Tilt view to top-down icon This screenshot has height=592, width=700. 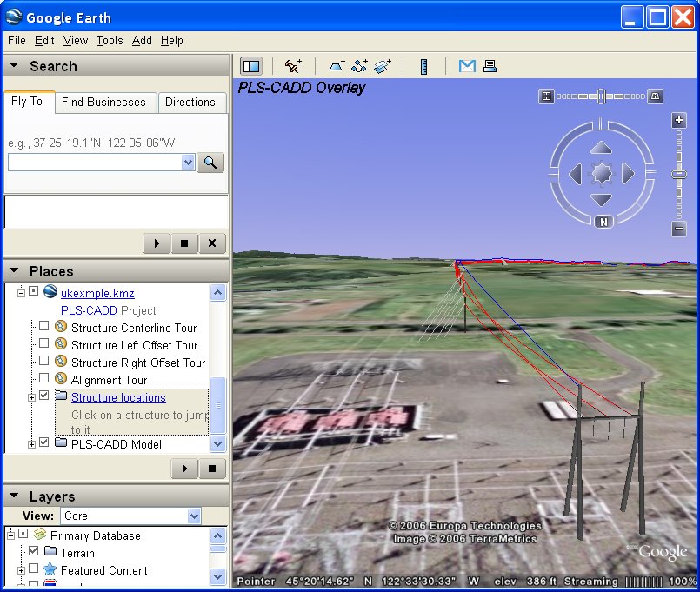click(546, 96)
